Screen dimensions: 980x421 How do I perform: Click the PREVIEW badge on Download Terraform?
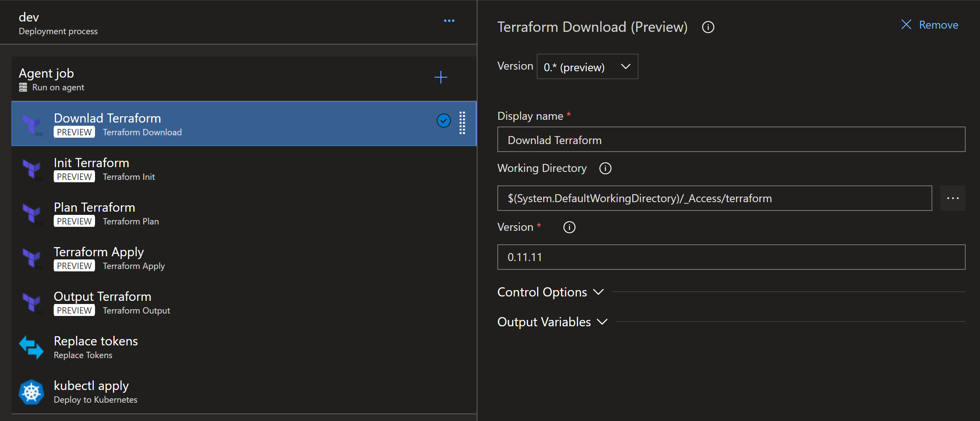point(74,132)
